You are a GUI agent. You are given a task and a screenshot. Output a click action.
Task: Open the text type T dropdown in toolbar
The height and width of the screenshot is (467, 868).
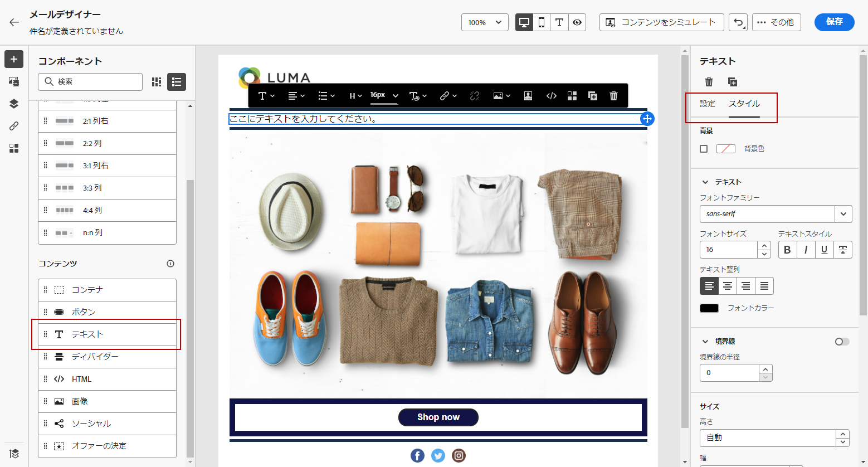point(266,96)
